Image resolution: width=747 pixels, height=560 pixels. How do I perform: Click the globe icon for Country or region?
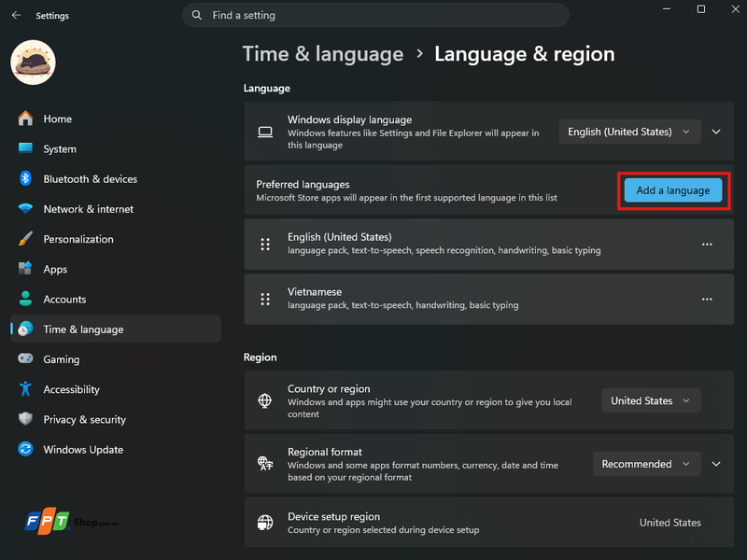(265, 401)
